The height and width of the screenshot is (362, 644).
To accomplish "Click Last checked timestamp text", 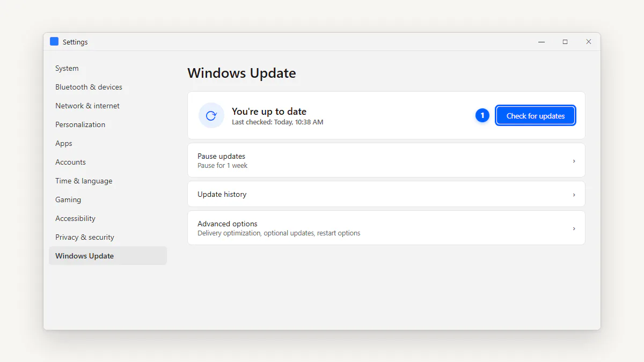I will [x=277, y=122].
